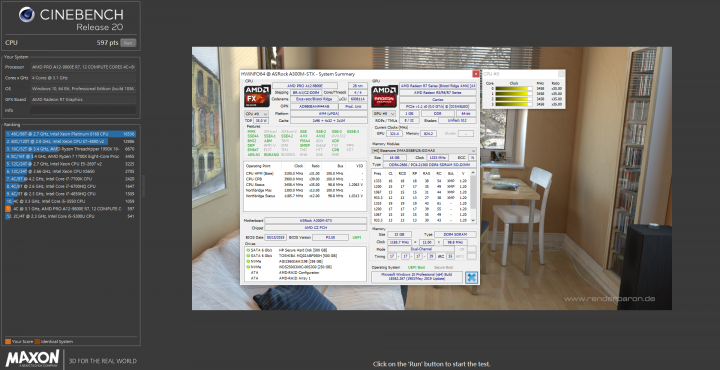Viewport: 720px width, 370px height.
Task: Select the AMD Ryzen 7 1700X ranking row
Action: tap(70, 157)
